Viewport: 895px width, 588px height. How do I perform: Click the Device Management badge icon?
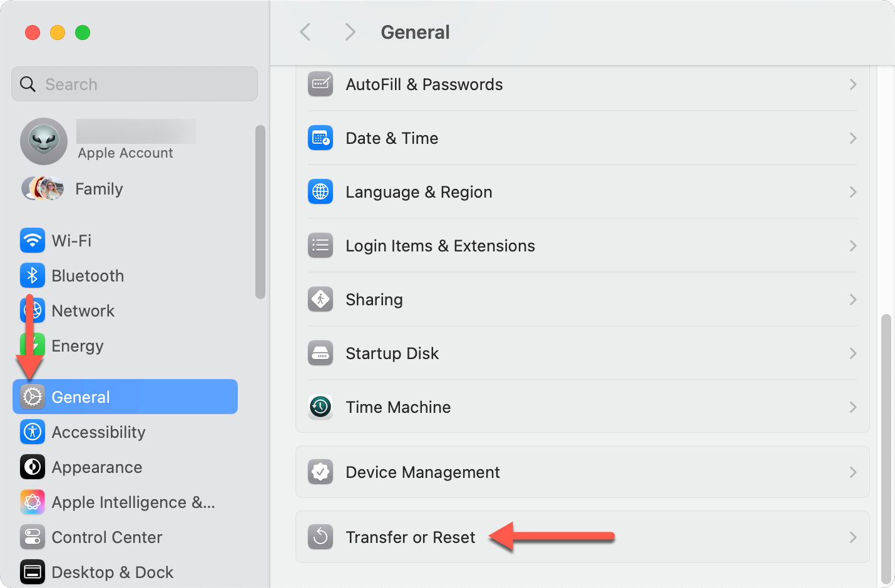[x=320, y=472]
